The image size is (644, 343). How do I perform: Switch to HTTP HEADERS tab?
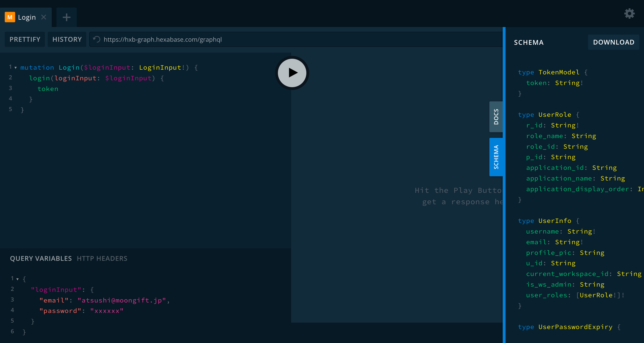(x=102, y=258)
